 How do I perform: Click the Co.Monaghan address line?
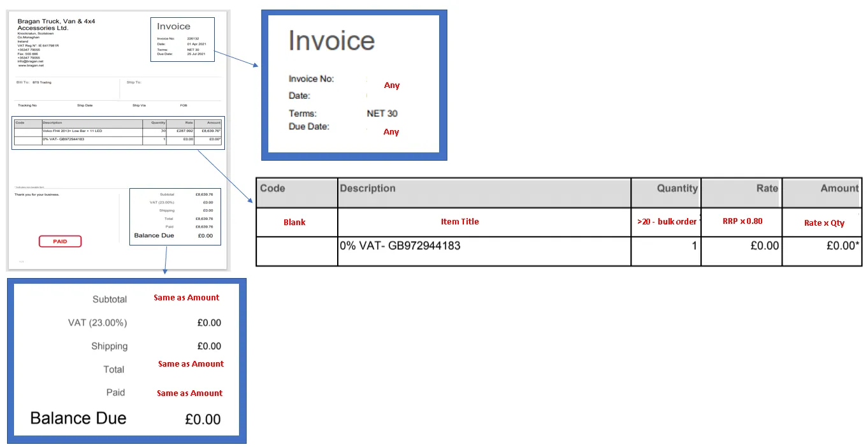(29, 37)
